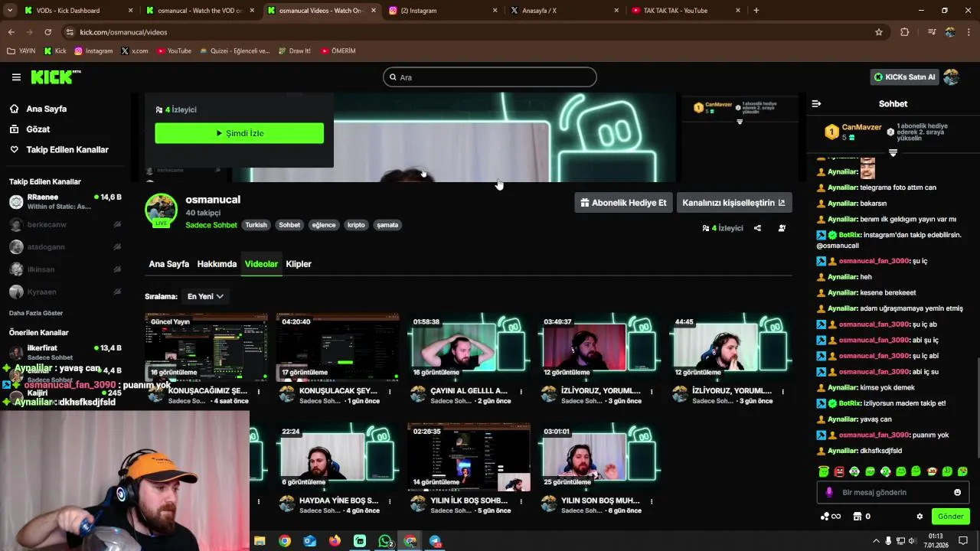The height and width of the screenshot is (551, 980).
Task: Select the Videolar tab
Action: (261, 264)
